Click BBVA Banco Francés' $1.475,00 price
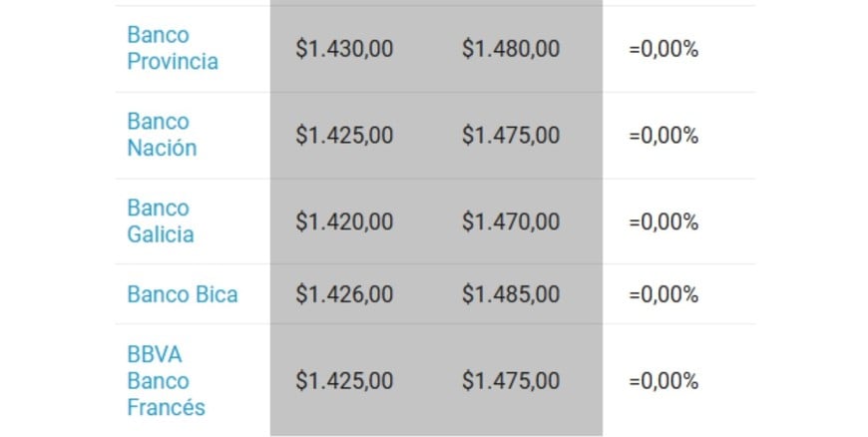 click(x=511, y=380)
